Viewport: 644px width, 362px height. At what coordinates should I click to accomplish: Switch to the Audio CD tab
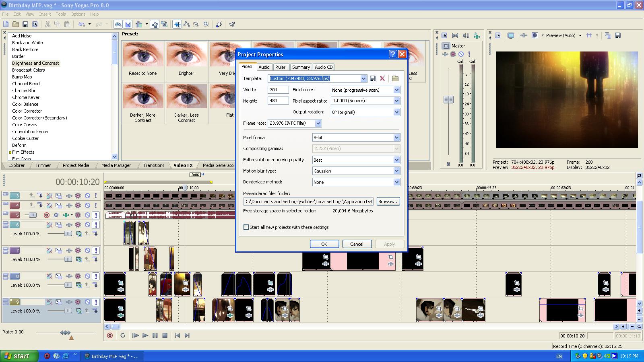click(324, 67)
